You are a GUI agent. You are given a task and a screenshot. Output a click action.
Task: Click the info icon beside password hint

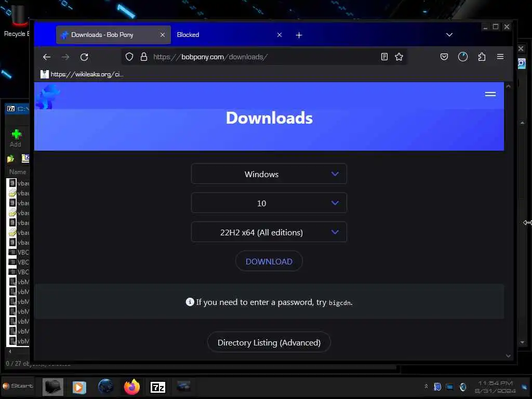pos(190,302)
